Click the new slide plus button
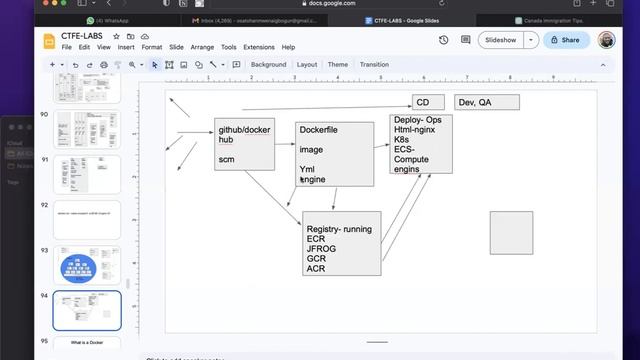The height and width of the screenshot is (360, 640). [52, 64]
